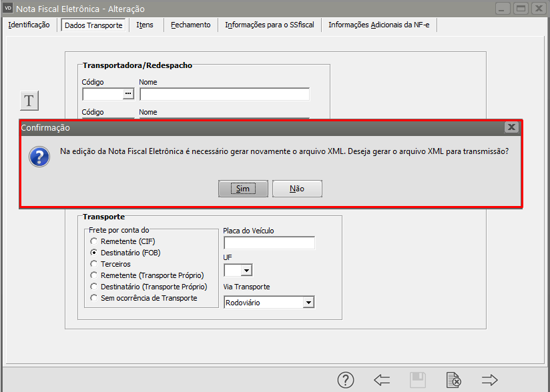Click the cancel document icon

(454, 380)
